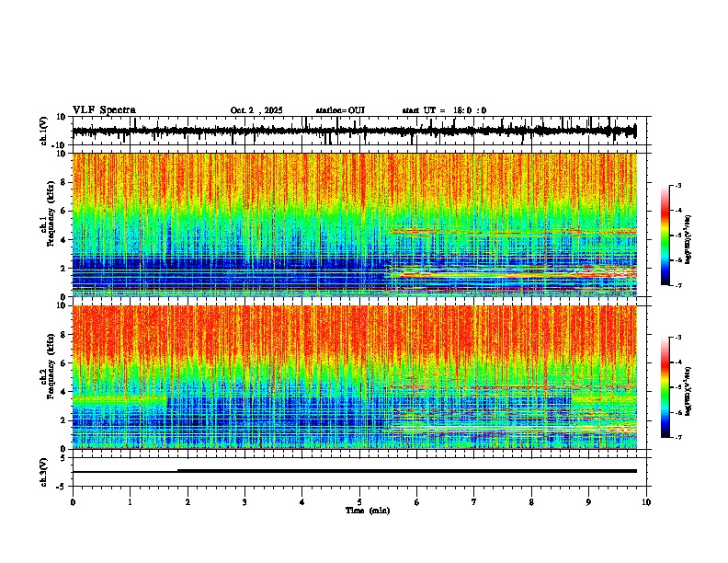This screenshot has width=728, height=563.
Task: Click the "-5" label on ch.2 color scale
Action: tap(677, 387)
